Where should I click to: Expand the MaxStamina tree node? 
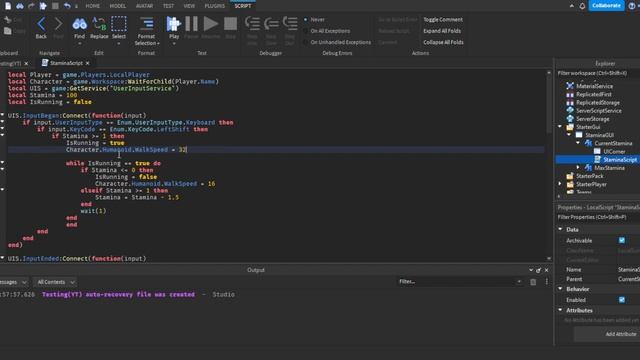[x=578, y=168]
